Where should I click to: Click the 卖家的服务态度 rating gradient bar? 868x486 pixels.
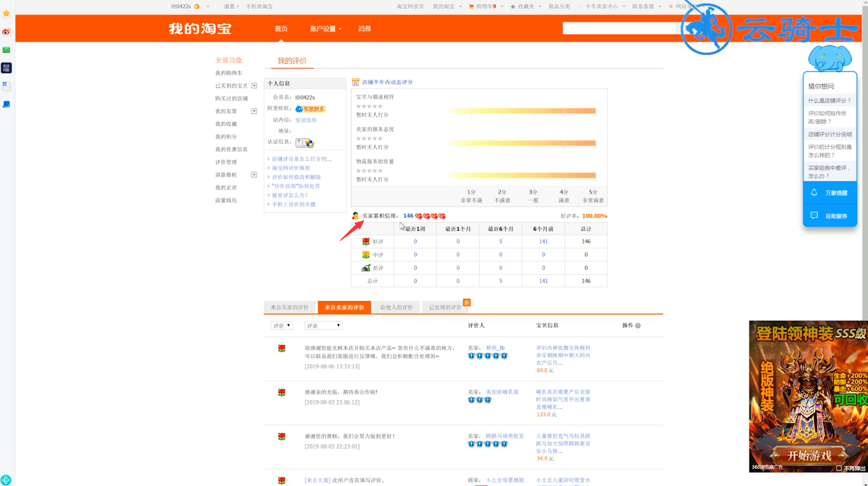pos(519,143)
